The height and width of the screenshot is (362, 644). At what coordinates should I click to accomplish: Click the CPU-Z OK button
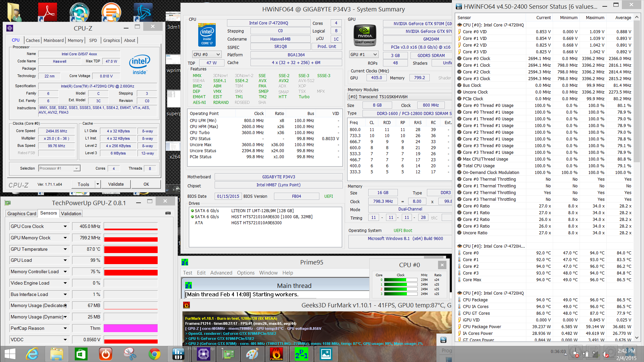tap(146, 184)
